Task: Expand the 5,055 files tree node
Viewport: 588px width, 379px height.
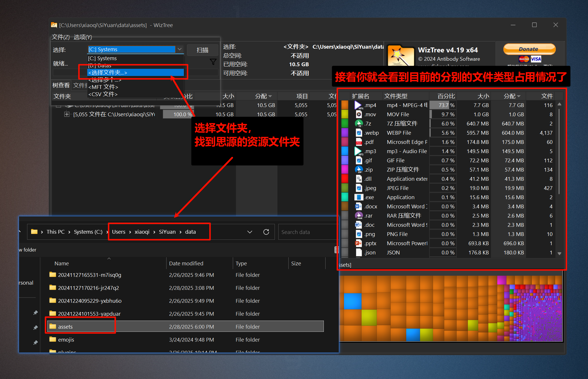Action: point(67,115)
